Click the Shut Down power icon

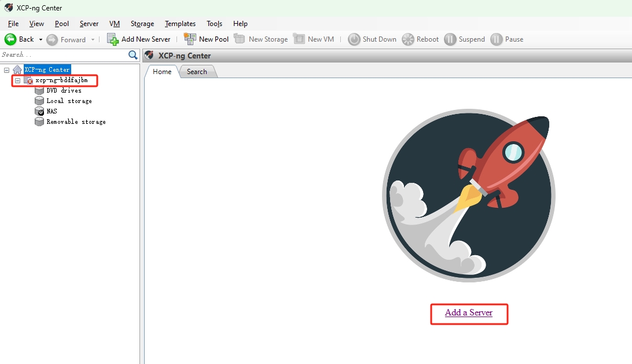pyautogui.click(x=354, y=39)
